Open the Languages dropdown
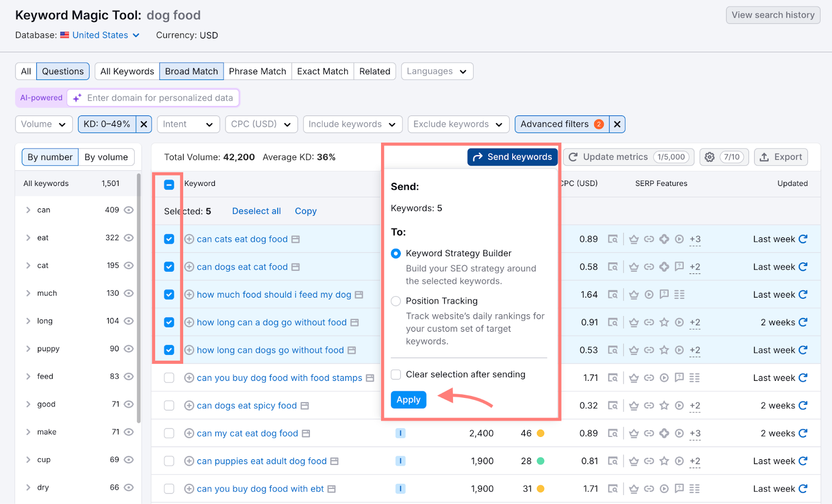 (x=436, y=71)
